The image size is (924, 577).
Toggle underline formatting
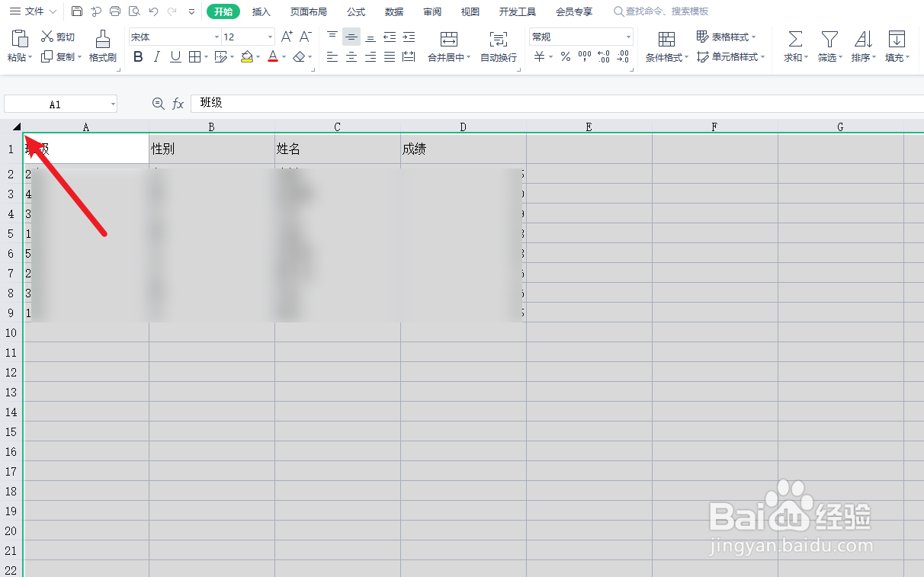(175, 56)
